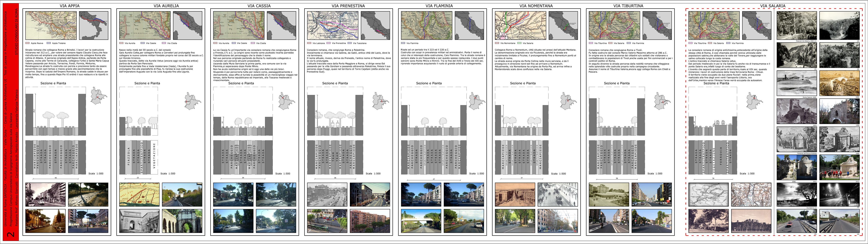Open the old yellow road map image in Via Aurelia
Screen dimensions: 868x244
tap(139, 194)
